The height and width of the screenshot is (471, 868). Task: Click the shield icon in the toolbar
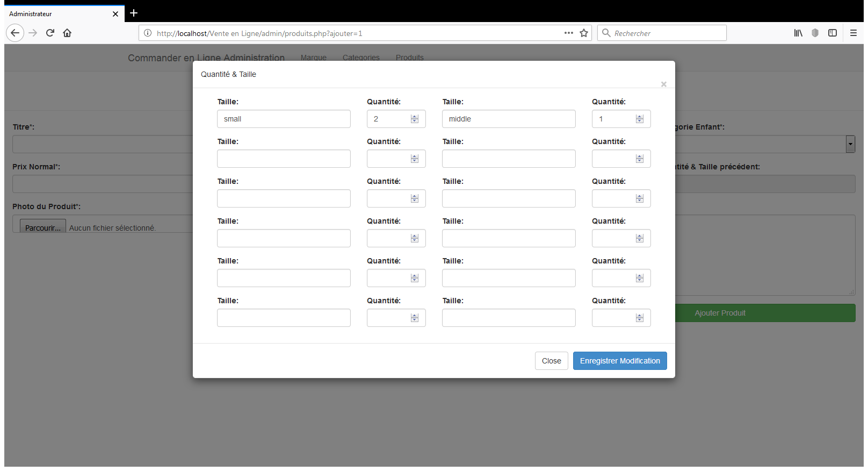coord(815,33)
